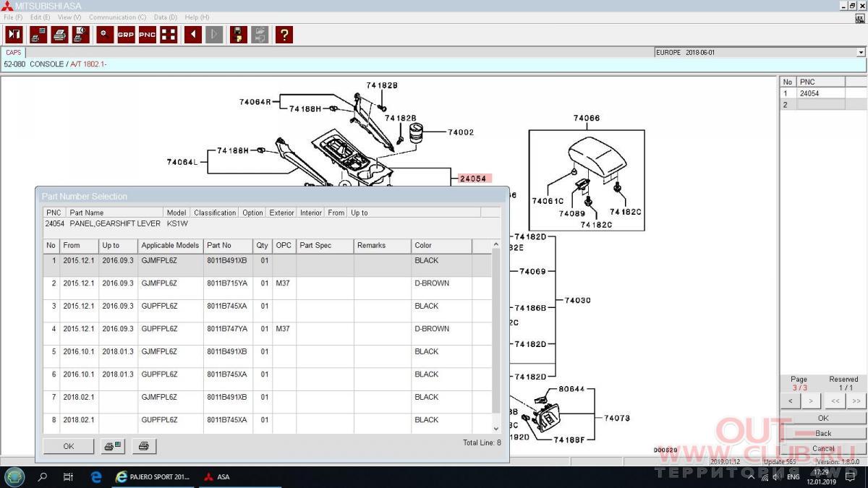This screenshot has width=868, height=488.
Task: Select row 7 in the parts table
Action: point(267,402)
